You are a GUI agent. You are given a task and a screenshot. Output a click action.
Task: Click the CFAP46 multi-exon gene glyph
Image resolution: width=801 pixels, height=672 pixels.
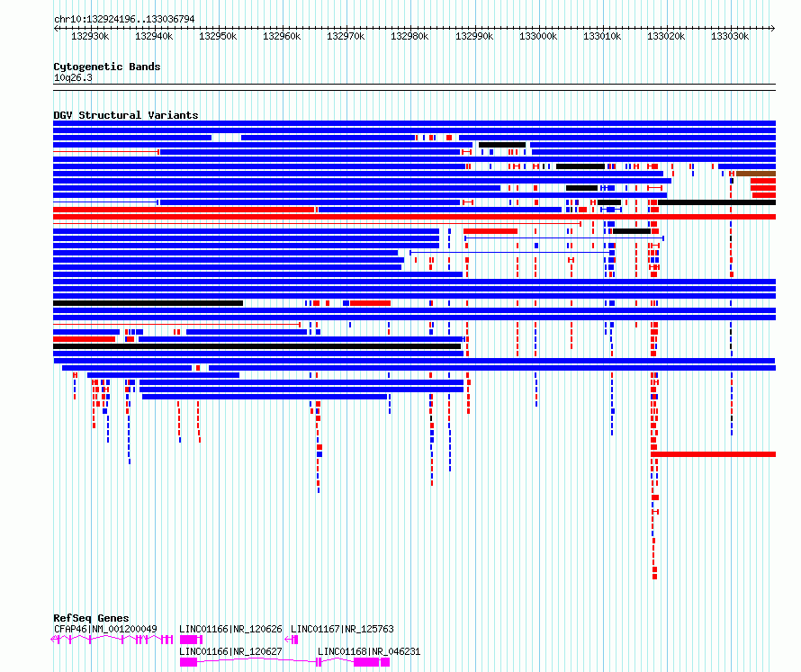click(112, 640)
